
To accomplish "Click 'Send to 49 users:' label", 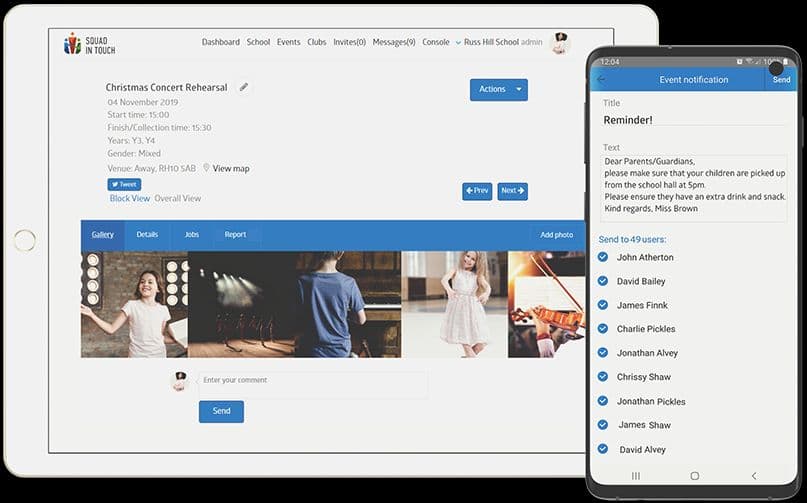I will (x=633, y=239).
